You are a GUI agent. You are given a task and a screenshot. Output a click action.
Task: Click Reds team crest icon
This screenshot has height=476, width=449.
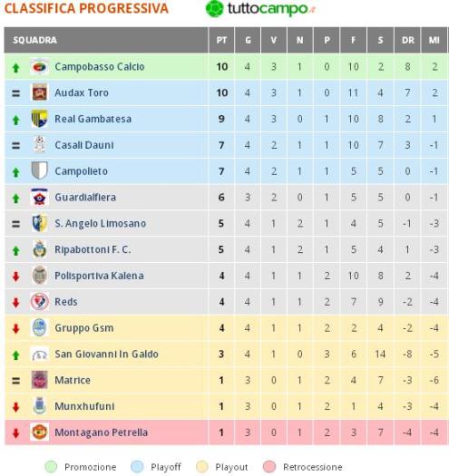[40, 301]
